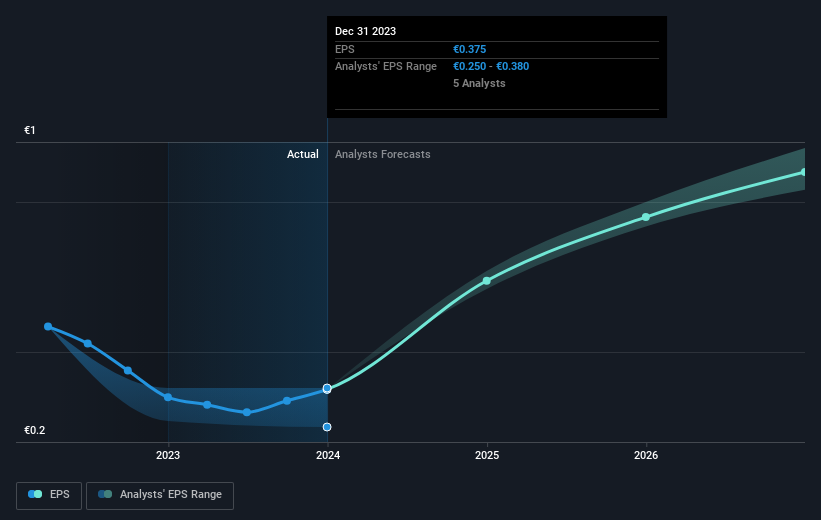Screen dimensions: 821x520
Task: Click the 2026 x-axis label
Action: (646, 456)
